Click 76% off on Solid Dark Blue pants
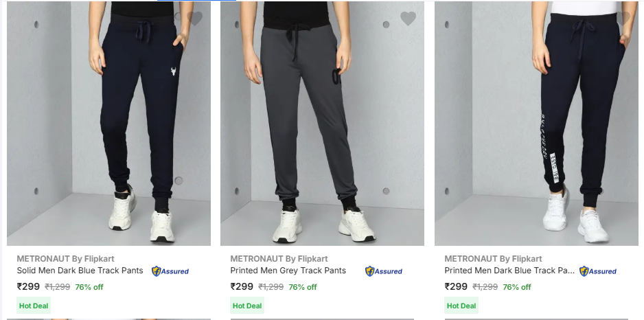The height and width of the screenshot is (320, 644). (89, 287)
